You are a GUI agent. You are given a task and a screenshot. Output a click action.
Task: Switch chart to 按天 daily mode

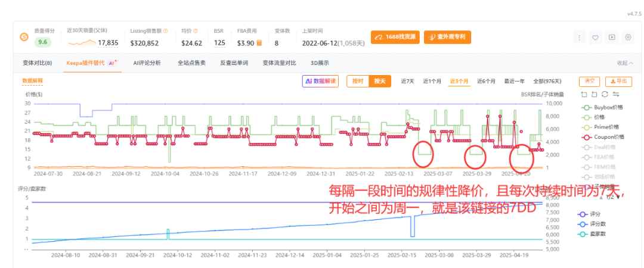click(x=380, y=81)
